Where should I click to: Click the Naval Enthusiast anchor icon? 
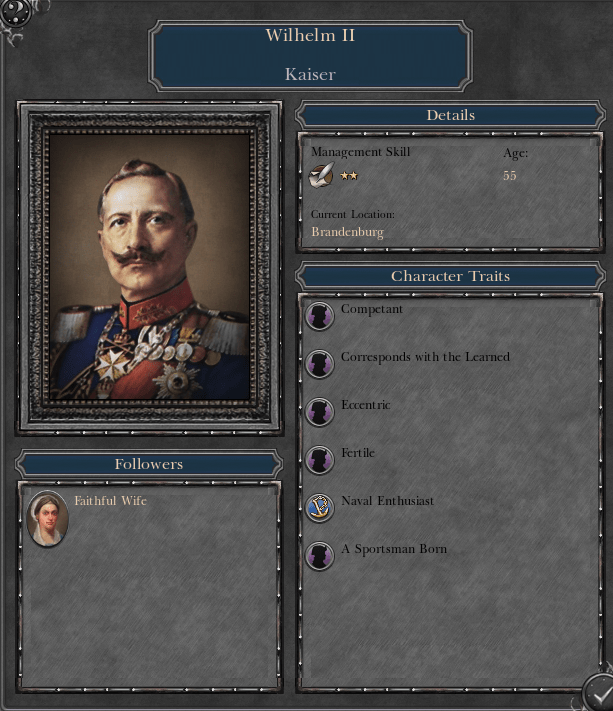tap(319, 508)
